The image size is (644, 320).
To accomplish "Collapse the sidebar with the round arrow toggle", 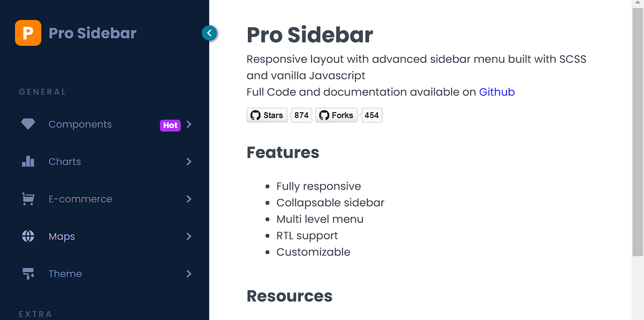I will click(x=209, y=33).
